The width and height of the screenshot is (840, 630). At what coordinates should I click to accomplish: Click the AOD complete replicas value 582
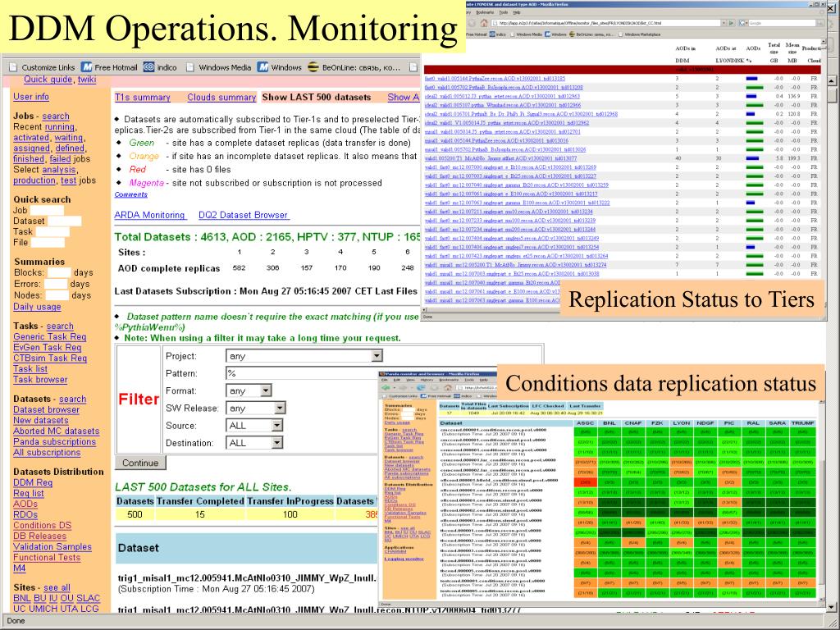[239, 268]
